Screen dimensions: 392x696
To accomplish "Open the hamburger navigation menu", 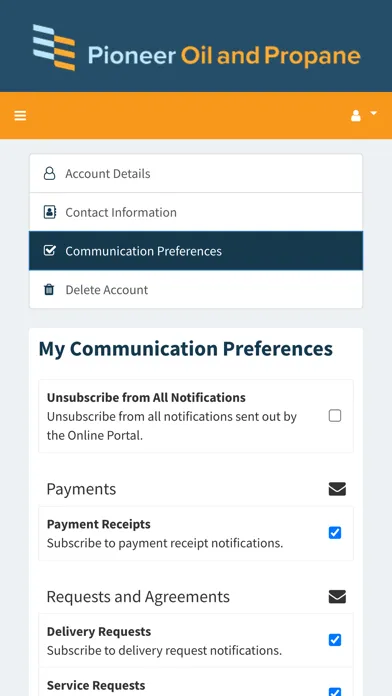I will point(20,116).
